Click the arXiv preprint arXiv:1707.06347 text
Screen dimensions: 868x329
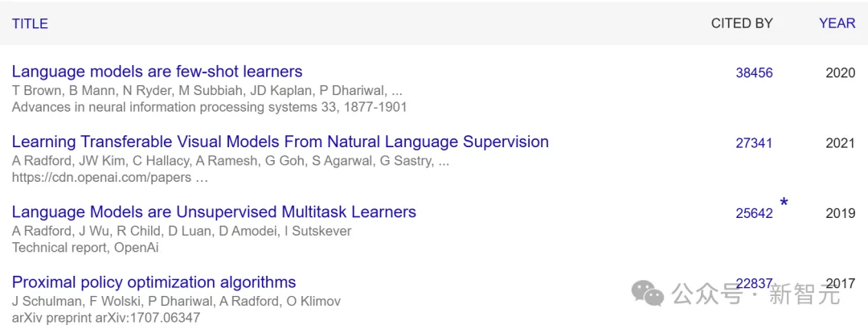105,318
